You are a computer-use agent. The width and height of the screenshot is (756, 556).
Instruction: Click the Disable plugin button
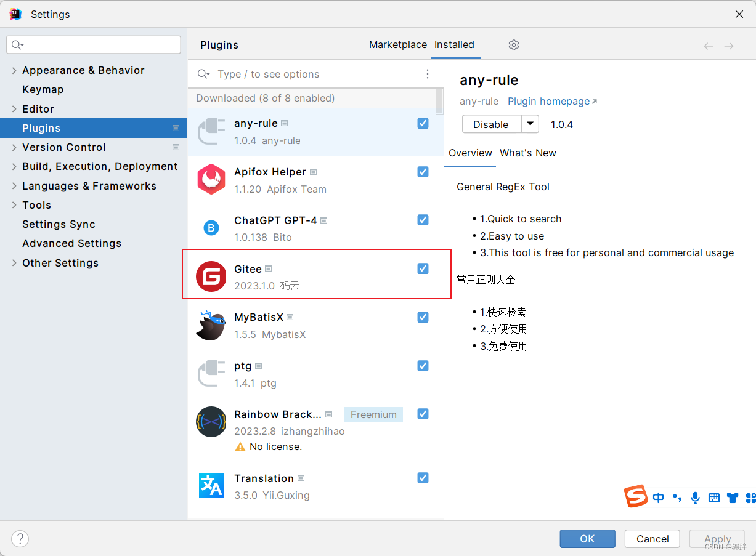pos(491,124)
